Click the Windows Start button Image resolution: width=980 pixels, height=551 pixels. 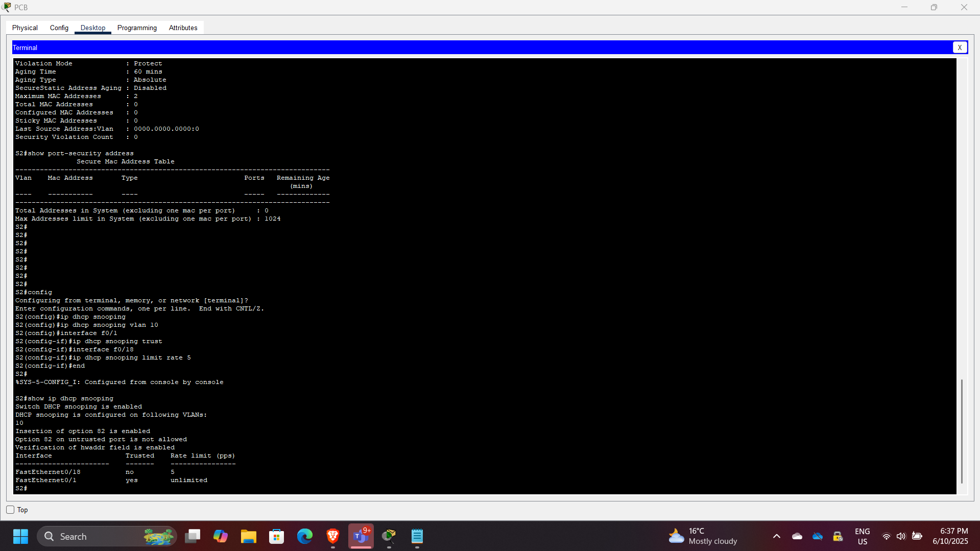tap(20, 536)
